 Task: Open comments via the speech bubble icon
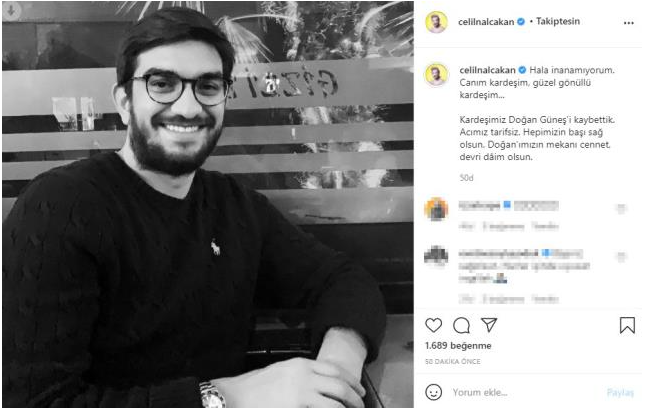click(461, 325)
